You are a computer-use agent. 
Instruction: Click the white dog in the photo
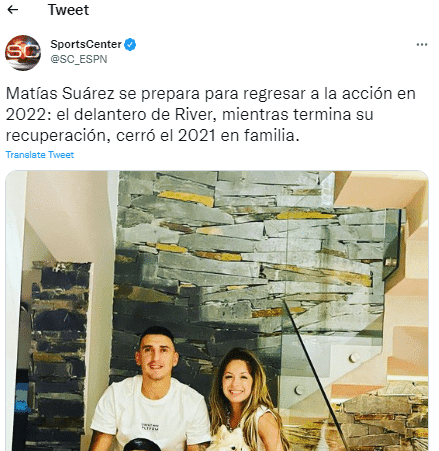[x=228, y=440]
